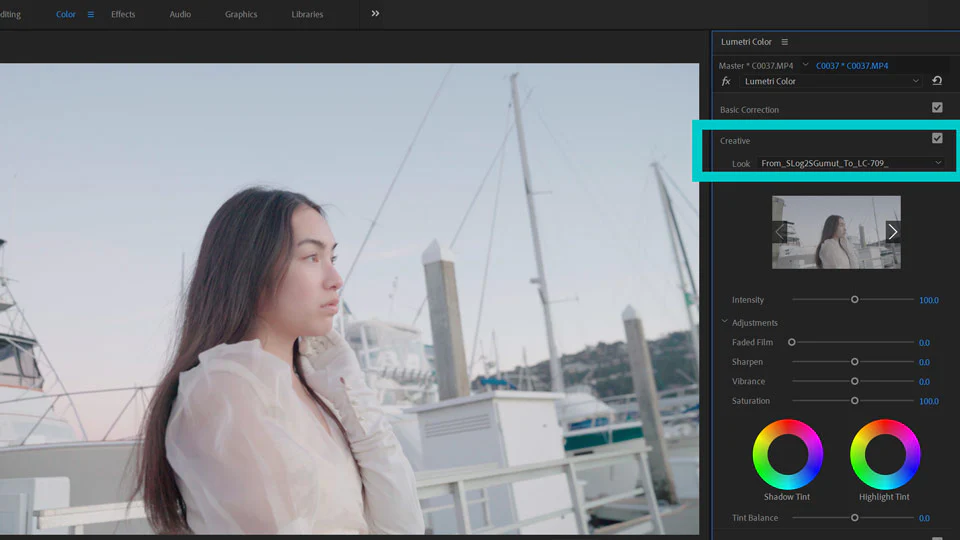Switch to the Audio workspace tab
This screenshot has height=540, width=960.
click(180, 15)
